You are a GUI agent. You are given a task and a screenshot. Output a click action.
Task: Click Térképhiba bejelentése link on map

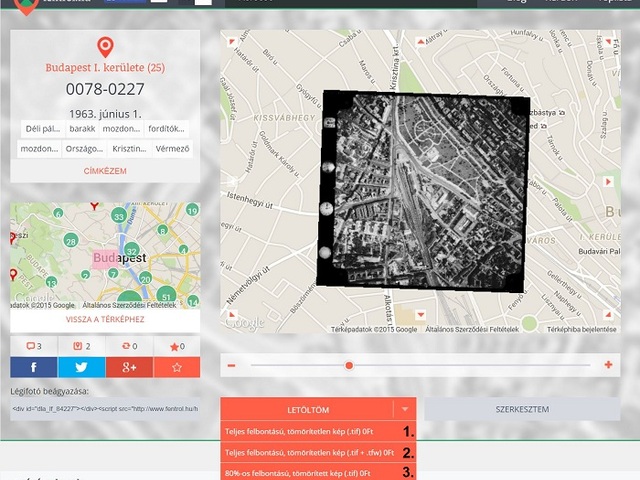582,329
